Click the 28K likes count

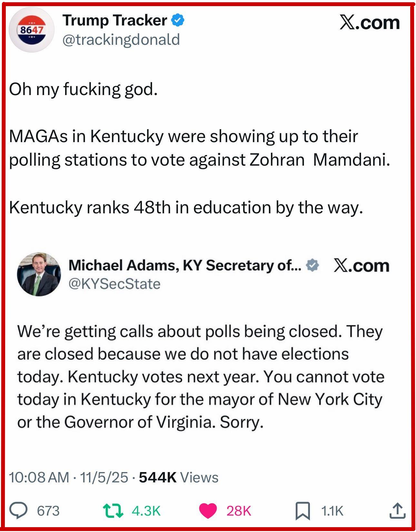pos(239,511)
